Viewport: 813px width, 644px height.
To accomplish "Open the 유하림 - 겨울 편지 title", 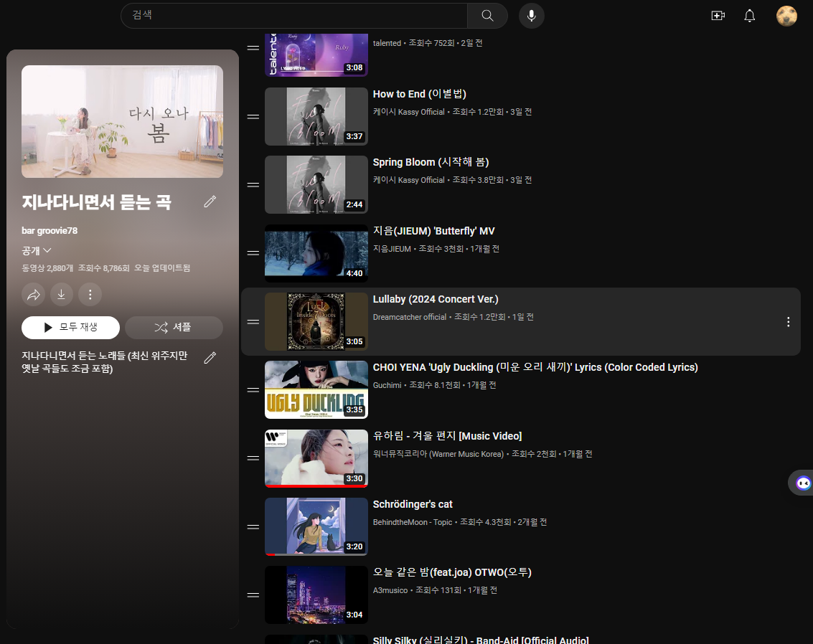I will pos(448,436).
